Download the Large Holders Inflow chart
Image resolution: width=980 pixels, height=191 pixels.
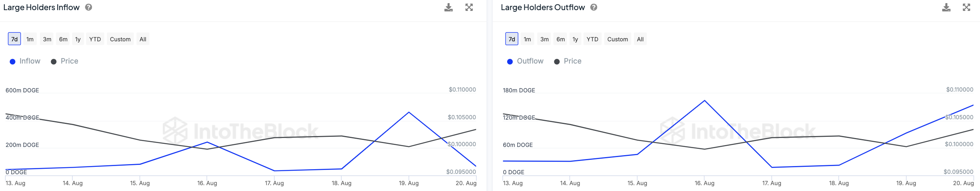[x=448, y=7]
